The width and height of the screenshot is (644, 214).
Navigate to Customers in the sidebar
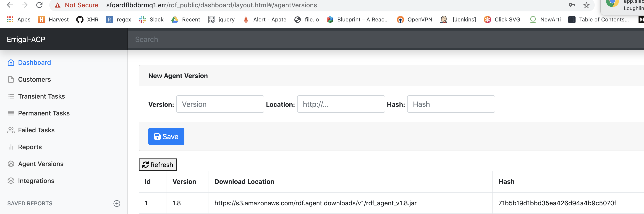(x=34, y=79)
